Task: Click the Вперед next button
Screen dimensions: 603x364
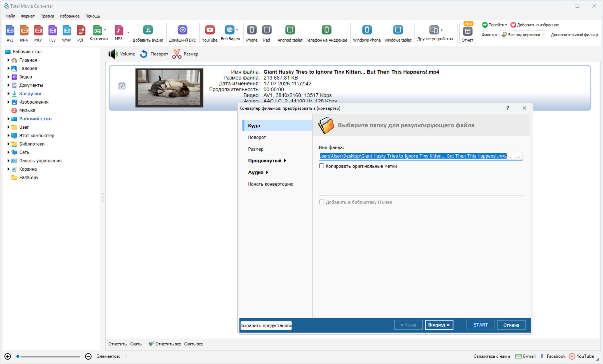Action: (x=439, y=325)
